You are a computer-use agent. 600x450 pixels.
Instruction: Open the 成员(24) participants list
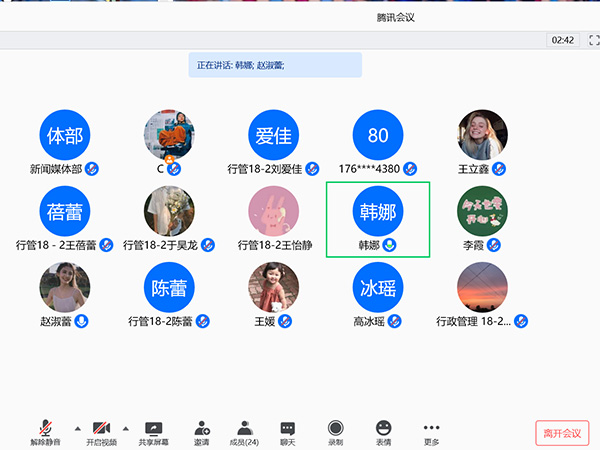pyautogui.click(x=244, y=431)
